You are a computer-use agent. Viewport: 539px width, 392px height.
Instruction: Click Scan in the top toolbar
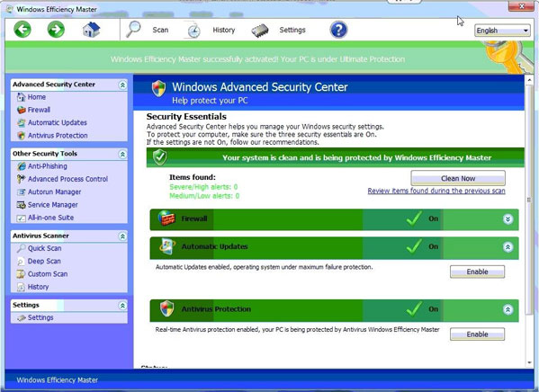coord(160,30)
